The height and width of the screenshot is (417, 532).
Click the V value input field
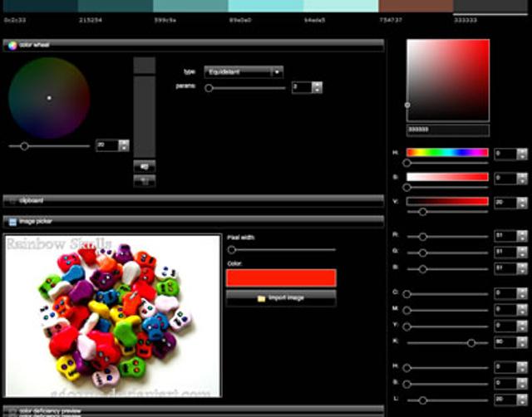point(505,203)
